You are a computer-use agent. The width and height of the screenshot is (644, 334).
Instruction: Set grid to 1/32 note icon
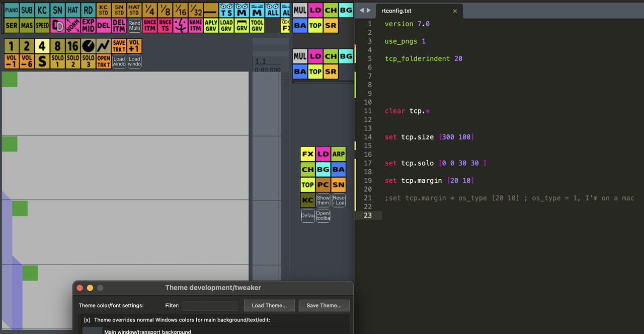(x=196, y=10)
